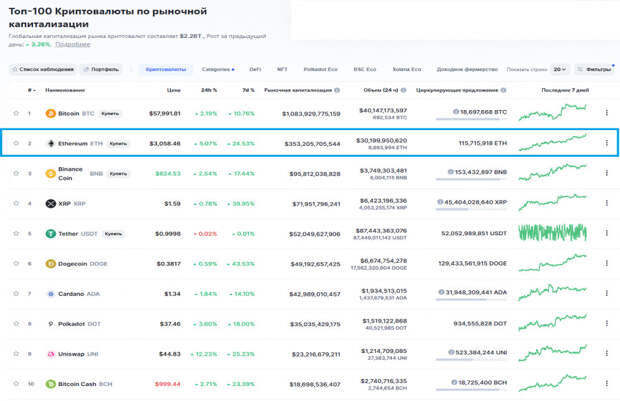Click the Ethereum diamond logo icon
Screen dimensions: 620x401
pyautogui.click(x=51, y=143)
